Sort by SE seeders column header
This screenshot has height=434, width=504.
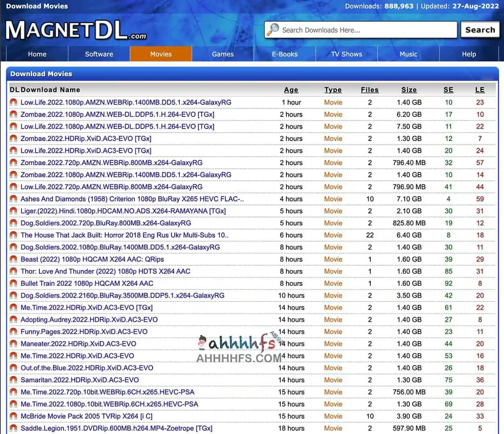coord(448,90)
